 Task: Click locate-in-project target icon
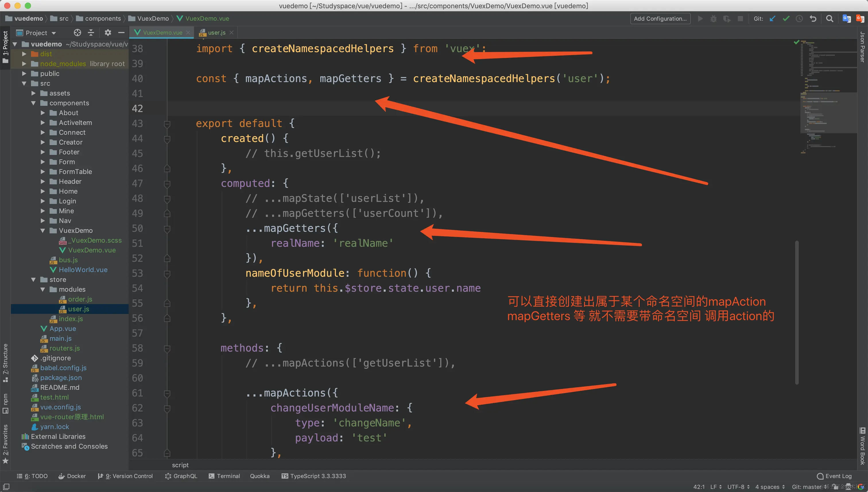pyautogui.click(x=77, y=32)
